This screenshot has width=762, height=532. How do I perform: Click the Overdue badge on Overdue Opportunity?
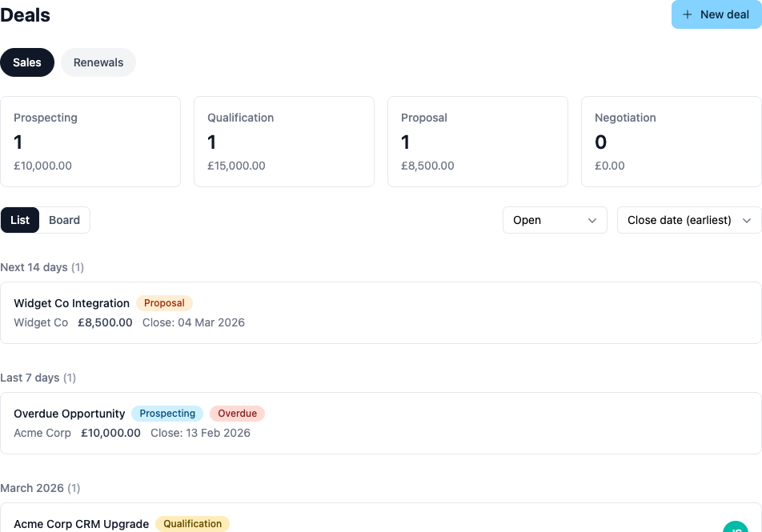click(237, 414)
